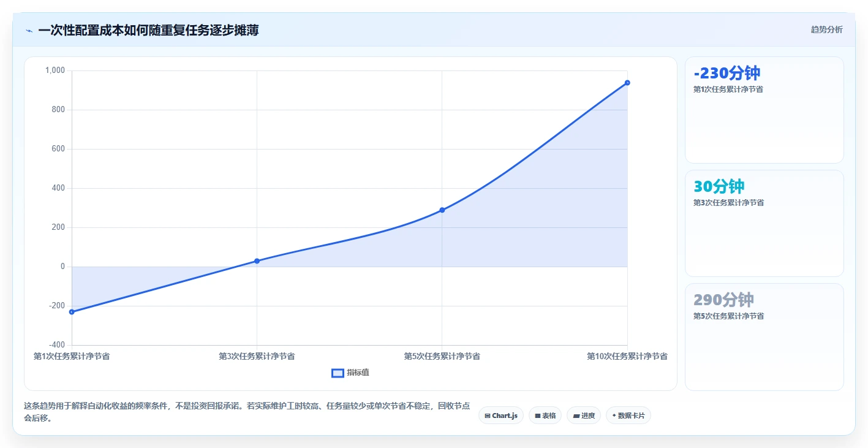Click the title 一次性配置成本如何随重复任务逐步摊薄
This screenshot has height=448, width=868.
pyautogui.click(x=148, y=30)
